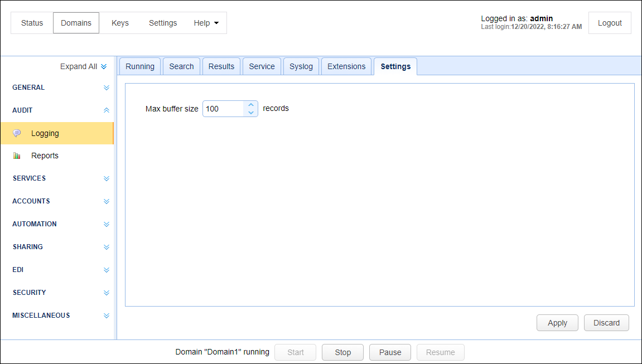Expand the AUTOMATION section
Image resolution: width=642 pixels, height=364 pixels.
click(x=107, y=224)
